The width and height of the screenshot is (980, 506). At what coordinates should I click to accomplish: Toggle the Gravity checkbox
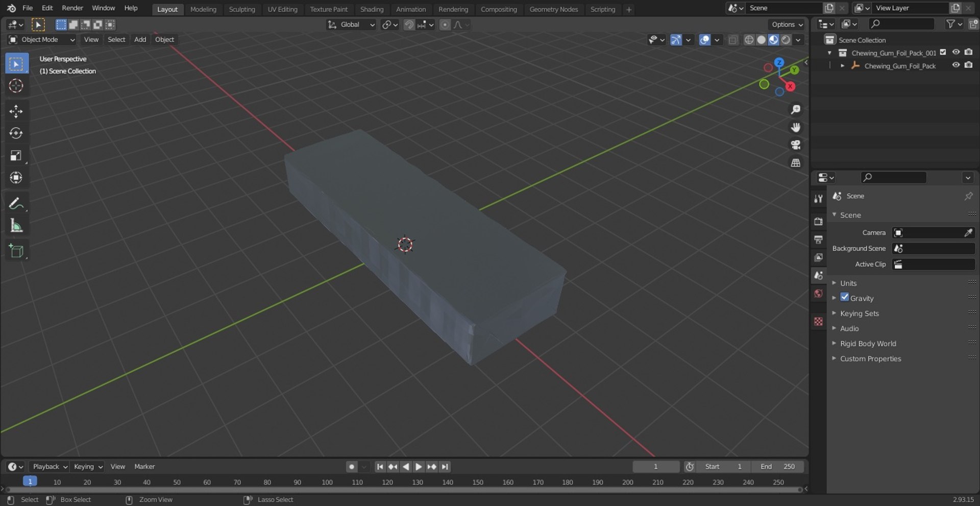point(845,297)
